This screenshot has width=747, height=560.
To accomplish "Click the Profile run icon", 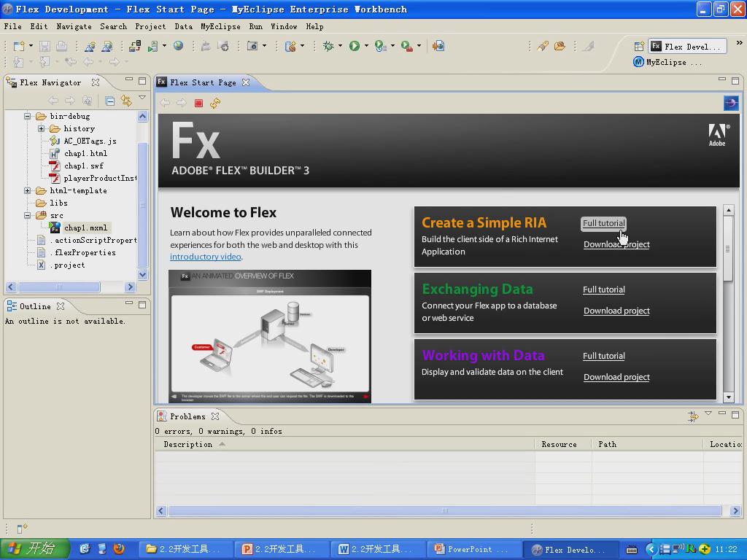I will point(380,46).
